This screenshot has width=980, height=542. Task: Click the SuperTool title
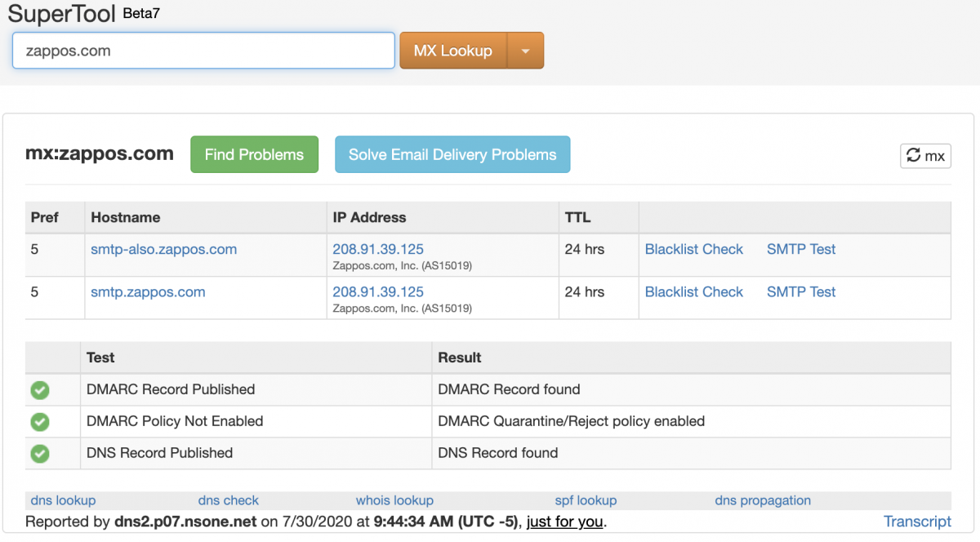62,13
